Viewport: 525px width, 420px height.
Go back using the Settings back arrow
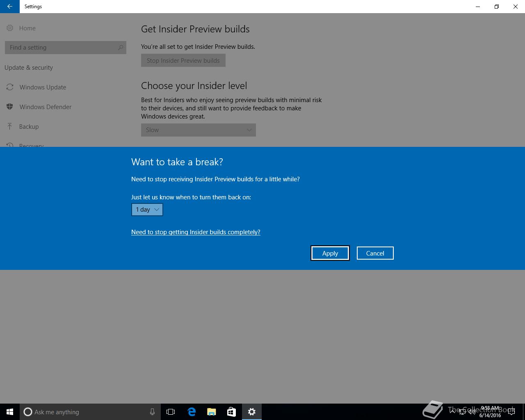tap(10, 7)
